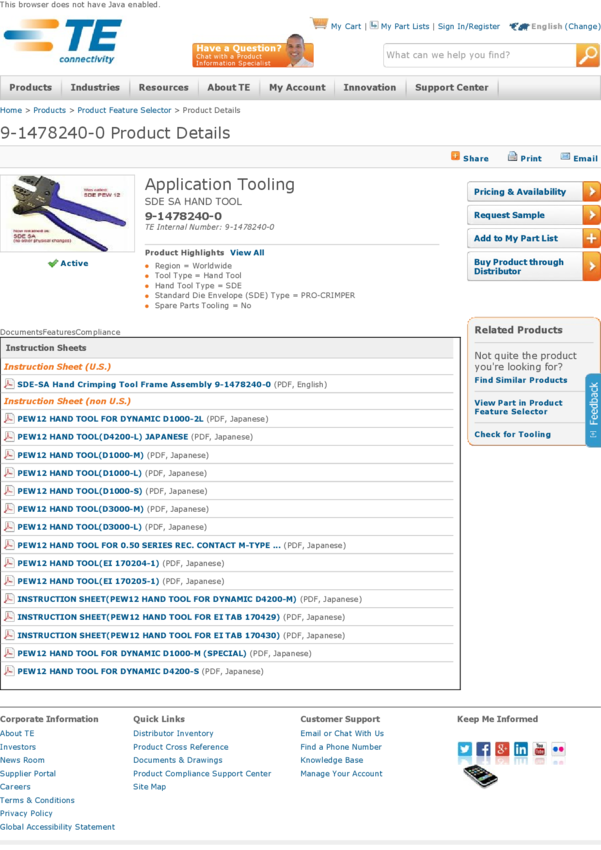
Task: Open PDF icon for SDE-SA Hand Crimping Tool
Action: click(x=9, y=384)
